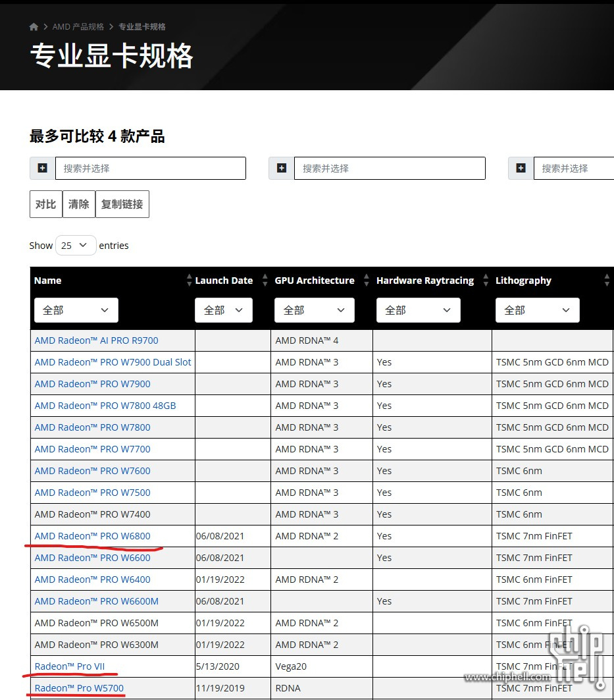Open the Lithography filter dropdown
The width and height of the screenshot is (614, 700).
[538, 310]
